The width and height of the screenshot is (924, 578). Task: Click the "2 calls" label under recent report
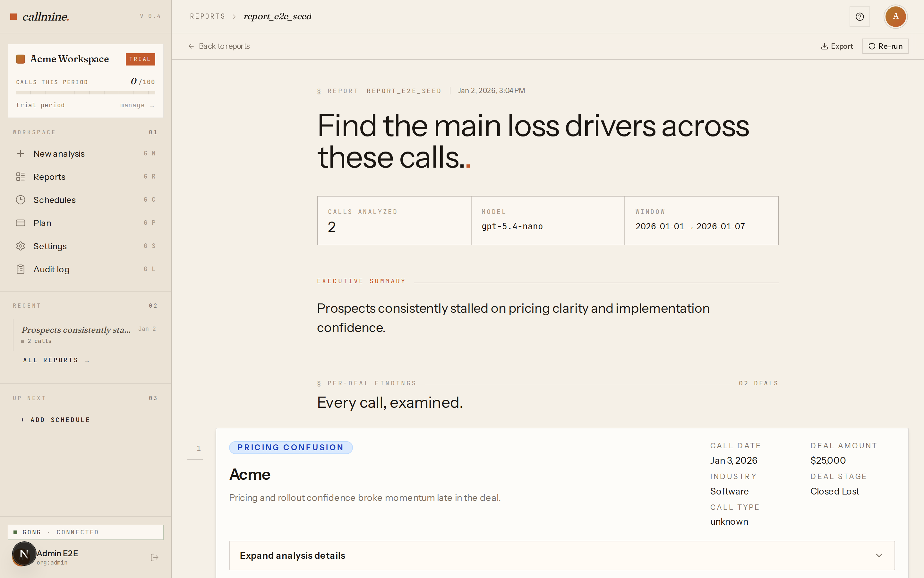(x=39, y=341)
